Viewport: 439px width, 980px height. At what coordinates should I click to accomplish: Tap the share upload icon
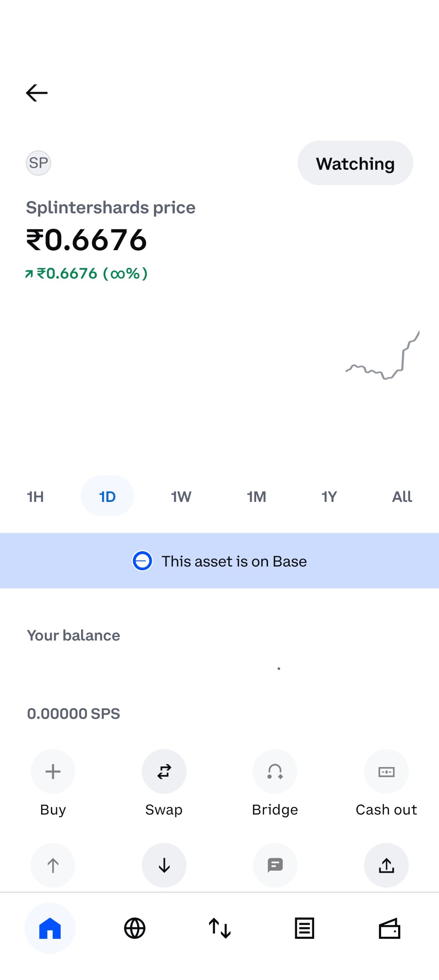pyautogui.click(x=386, y=865)
